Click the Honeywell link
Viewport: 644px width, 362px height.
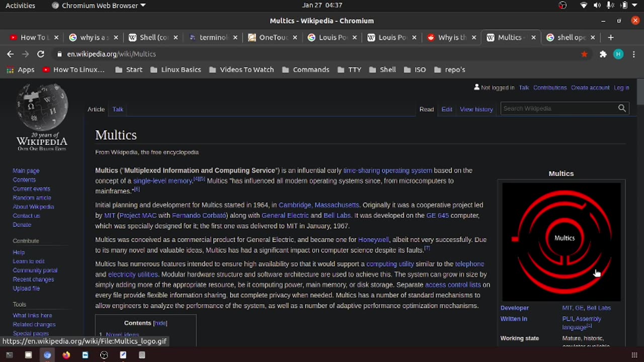click(373, 240)
